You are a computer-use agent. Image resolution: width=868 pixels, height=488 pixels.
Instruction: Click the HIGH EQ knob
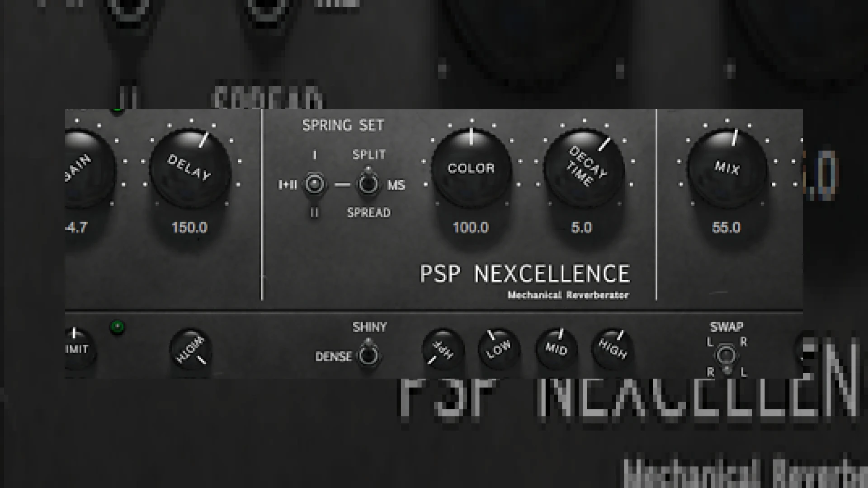(x=613, y=349)
